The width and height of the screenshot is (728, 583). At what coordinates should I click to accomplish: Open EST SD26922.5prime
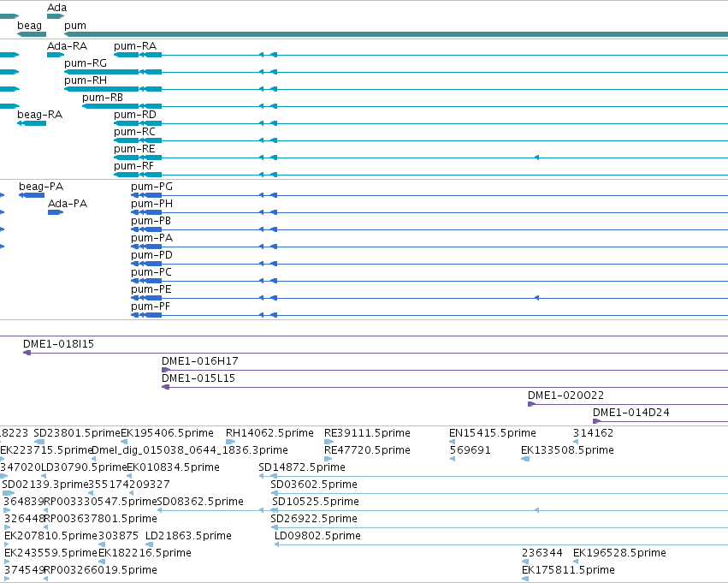[314, 520]
